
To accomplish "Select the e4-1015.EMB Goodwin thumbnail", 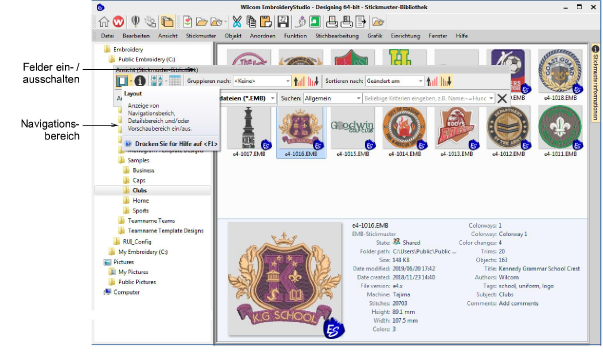I will point(353,128).
